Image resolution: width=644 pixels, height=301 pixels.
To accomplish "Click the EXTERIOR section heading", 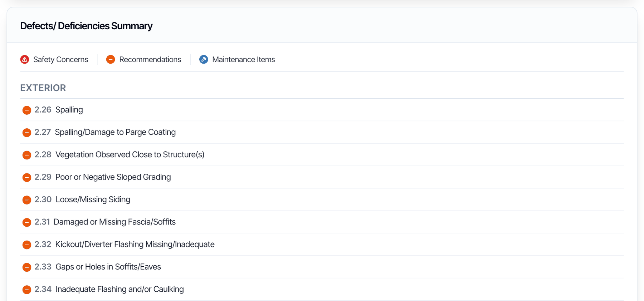I will pos(43,88).
